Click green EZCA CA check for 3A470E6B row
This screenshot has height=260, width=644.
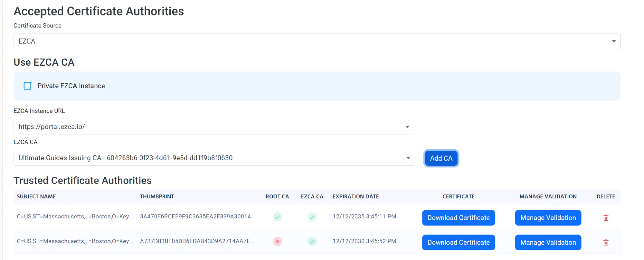click(x=312, y=217)
